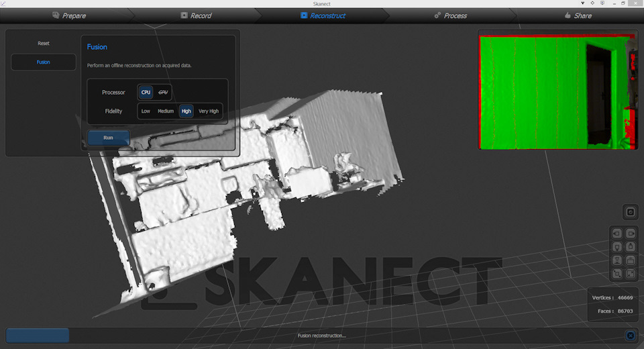Click the crosshair icon in the title bar
Viewport: 644px width, 349px height.
pos(592,3)
